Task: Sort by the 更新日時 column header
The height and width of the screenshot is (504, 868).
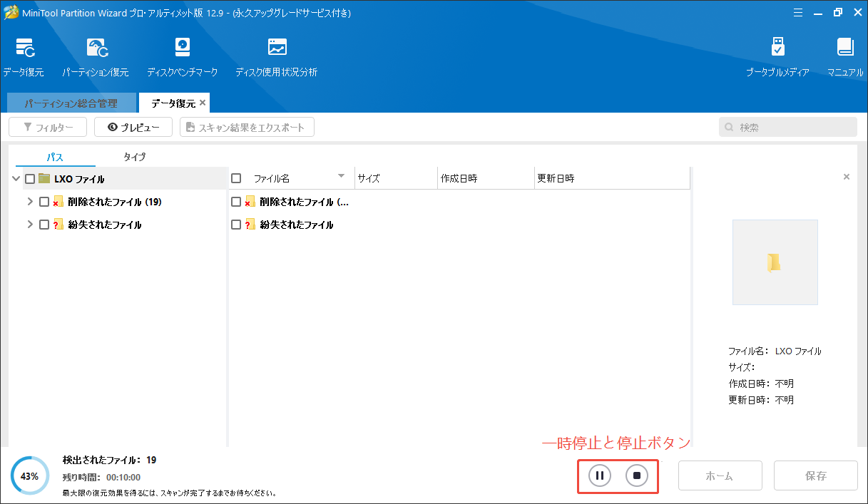Action: tap(612, 179)
